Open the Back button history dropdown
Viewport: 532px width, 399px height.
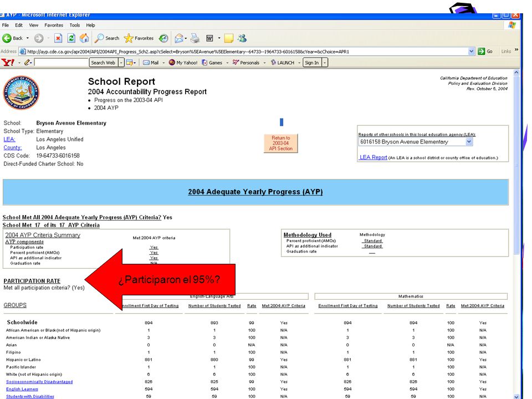point(28,38)
